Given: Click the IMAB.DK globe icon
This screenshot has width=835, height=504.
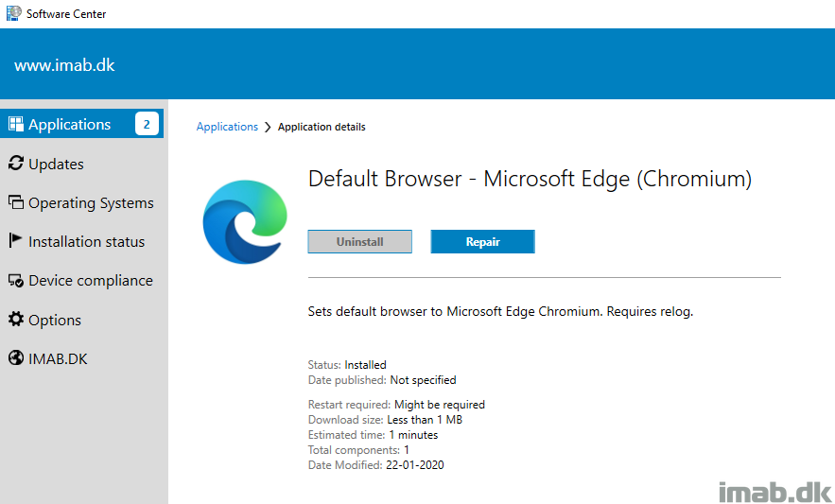Looking at the screenshot, I should click(15, 358).
